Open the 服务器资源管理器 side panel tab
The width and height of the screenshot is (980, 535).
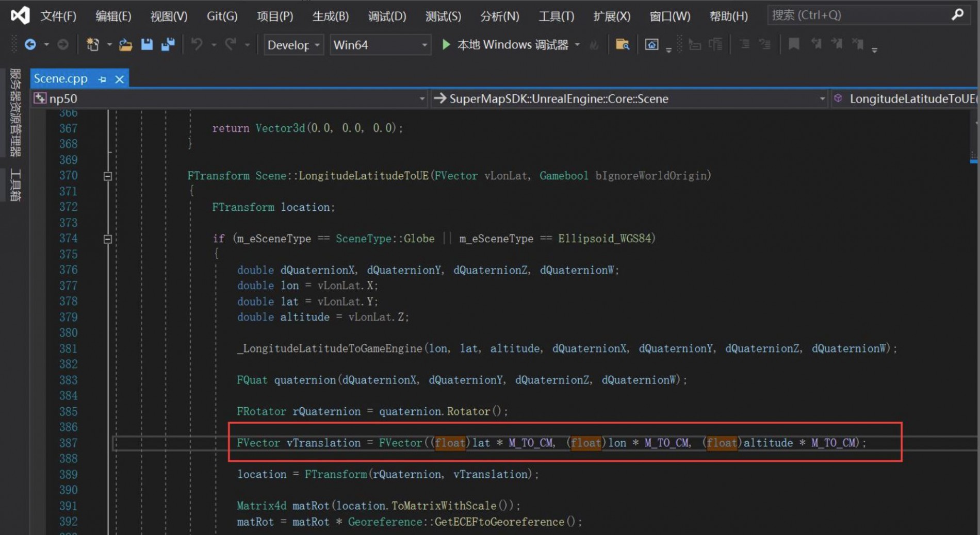click(x=15, y=112)
